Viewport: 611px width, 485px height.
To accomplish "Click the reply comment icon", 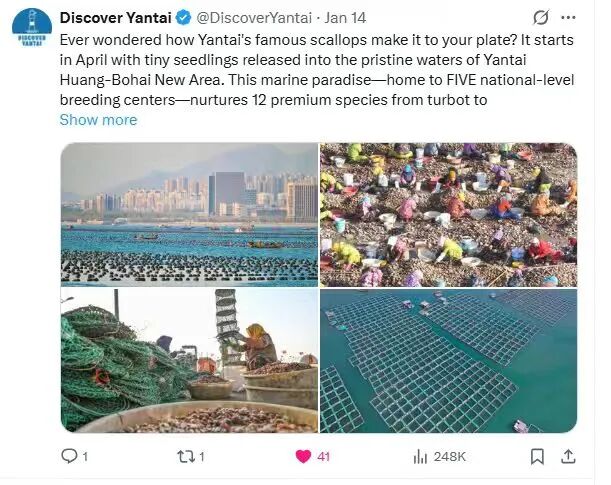I will (69, 456).
